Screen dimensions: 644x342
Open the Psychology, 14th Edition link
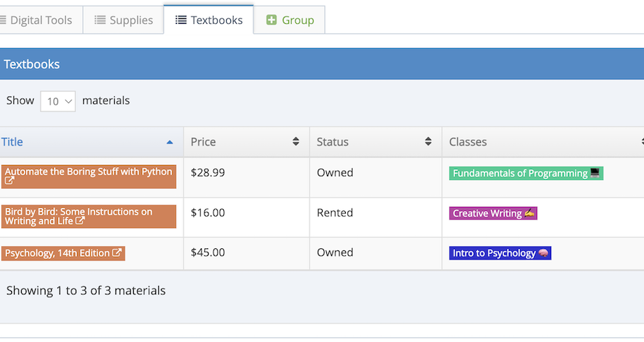point(57,253)
